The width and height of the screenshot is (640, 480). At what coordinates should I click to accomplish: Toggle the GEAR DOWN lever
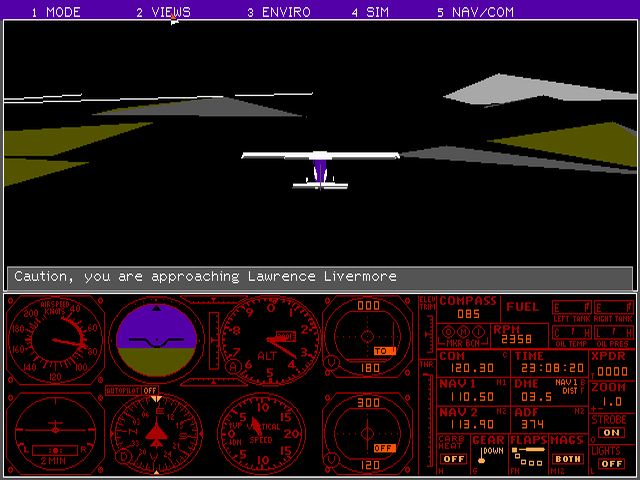pyautogui.click(x=488, y=455)
